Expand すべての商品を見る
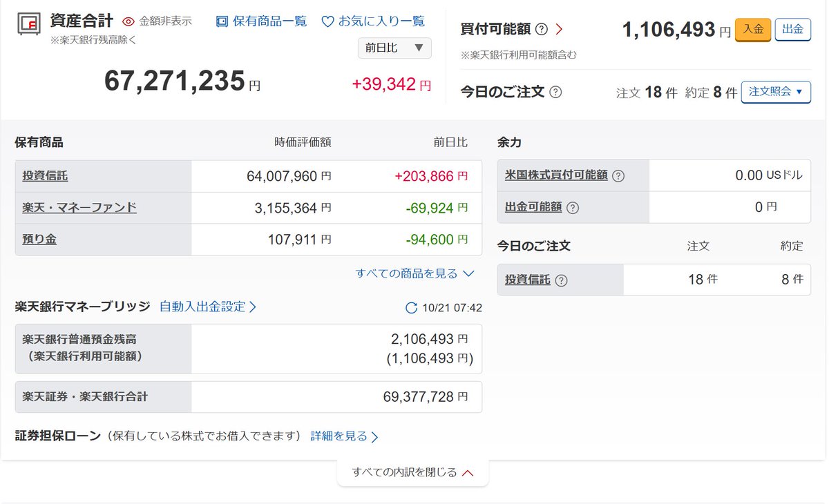The width and height of the screenshot is (829, 504). tap(415, 273)
